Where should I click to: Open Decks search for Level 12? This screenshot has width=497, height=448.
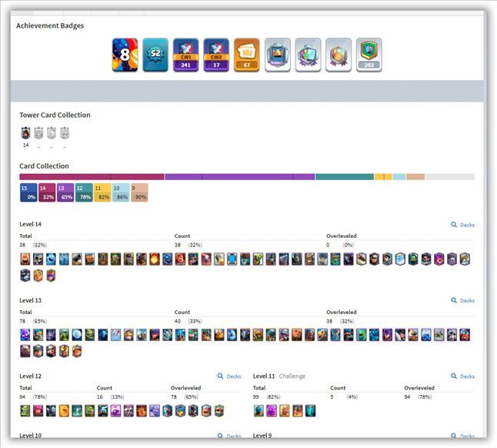click(x=229, y=376)
